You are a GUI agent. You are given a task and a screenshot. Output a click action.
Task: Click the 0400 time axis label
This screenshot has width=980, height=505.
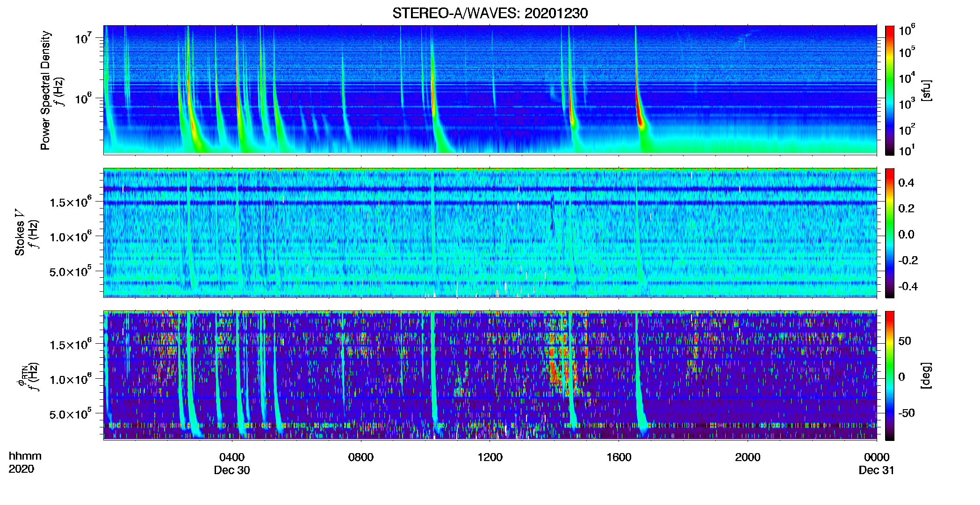[232, 457]
